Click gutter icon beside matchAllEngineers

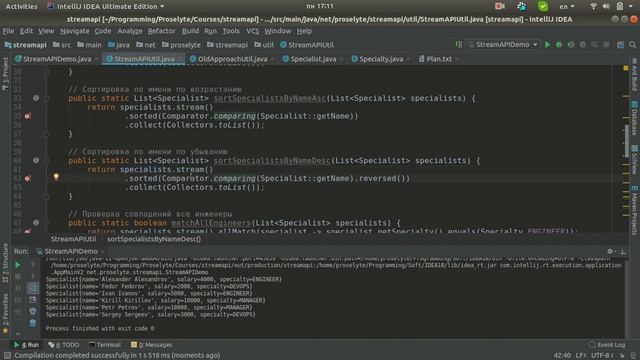36,222
